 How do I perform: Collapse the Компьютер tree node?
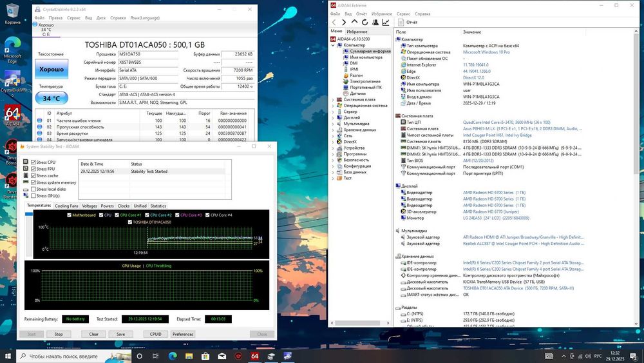[333, 45]
